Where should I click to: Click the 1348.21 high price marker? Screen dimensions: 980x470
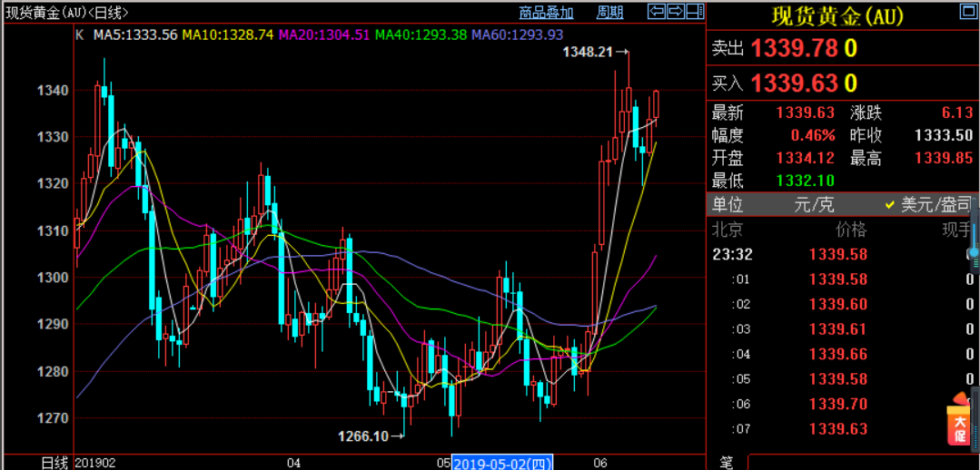click(x=596, y=53)
